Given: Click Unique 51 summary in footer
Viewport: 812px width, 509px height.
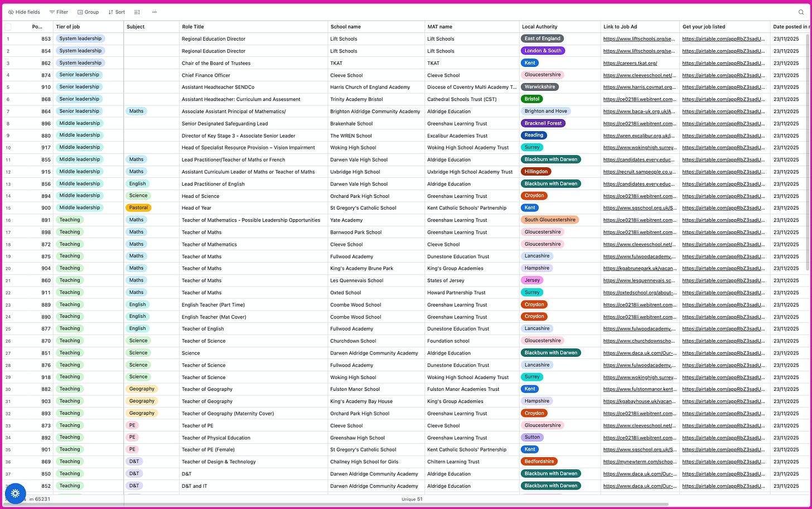Looking at the screenshot, I should pyautogui.click(x=412, y=499).
